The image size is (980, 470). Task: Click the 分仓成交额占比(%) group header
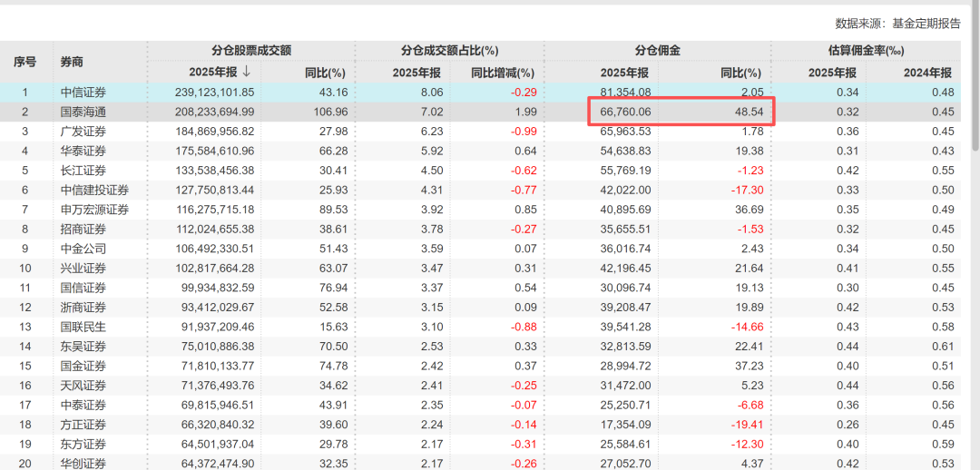click(449, 51)
